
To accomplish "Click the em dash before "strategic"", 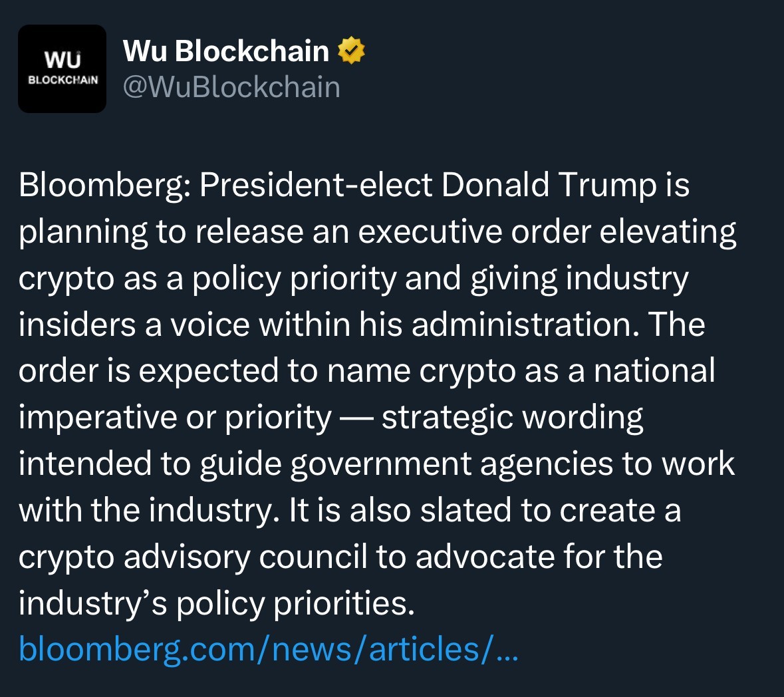I will (x=356, y=418).
